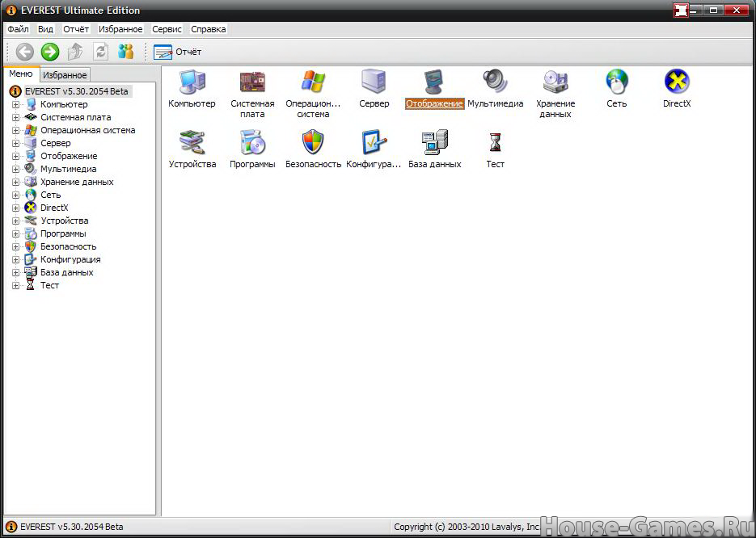
Task: Open the Программы large icon
Action: 252,142
